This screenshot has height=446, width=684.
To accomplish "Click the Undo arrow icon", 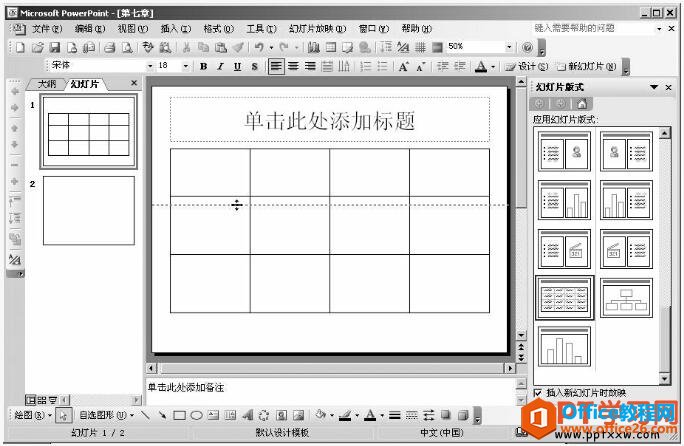I will click(259, 47).
